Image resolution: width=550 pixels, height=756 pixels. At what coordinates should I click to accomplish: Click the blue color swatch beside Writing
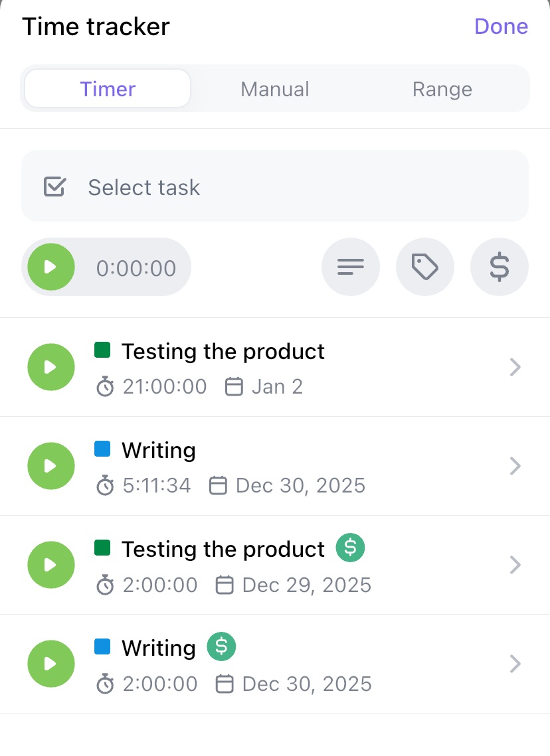click(x=103, y=449)
